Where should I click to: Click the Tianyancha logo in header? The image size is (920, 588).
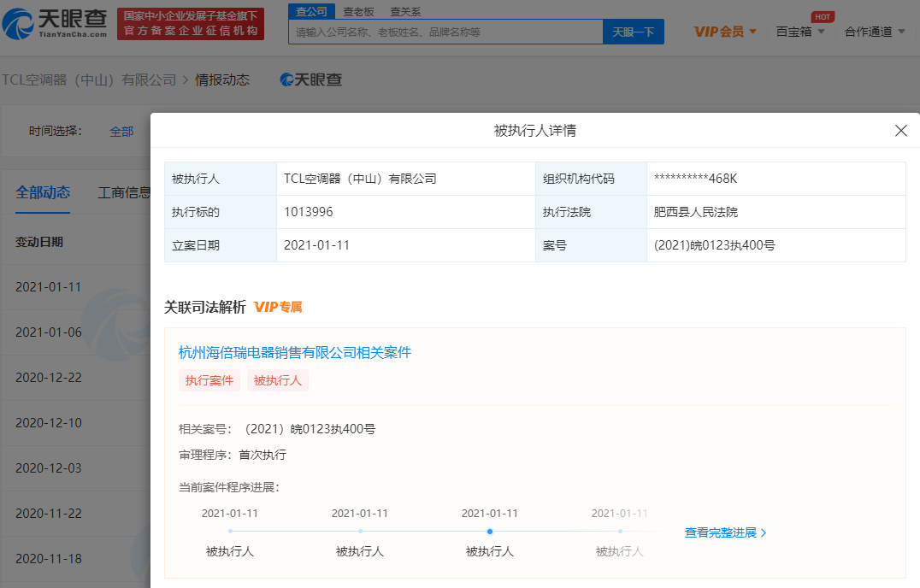pyautogui.click(x=55, y=24)
